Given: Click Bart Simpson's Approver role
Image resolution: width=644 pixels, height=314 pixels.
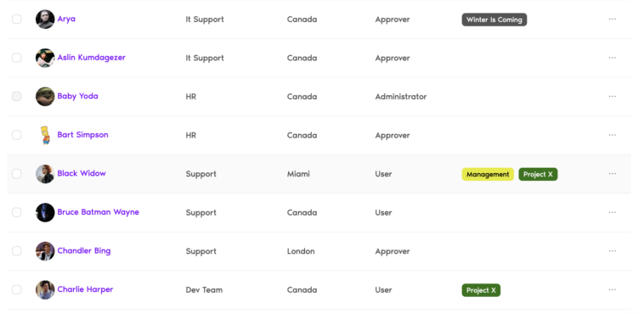Looking at the screenshot, I should tap(393, 135).
